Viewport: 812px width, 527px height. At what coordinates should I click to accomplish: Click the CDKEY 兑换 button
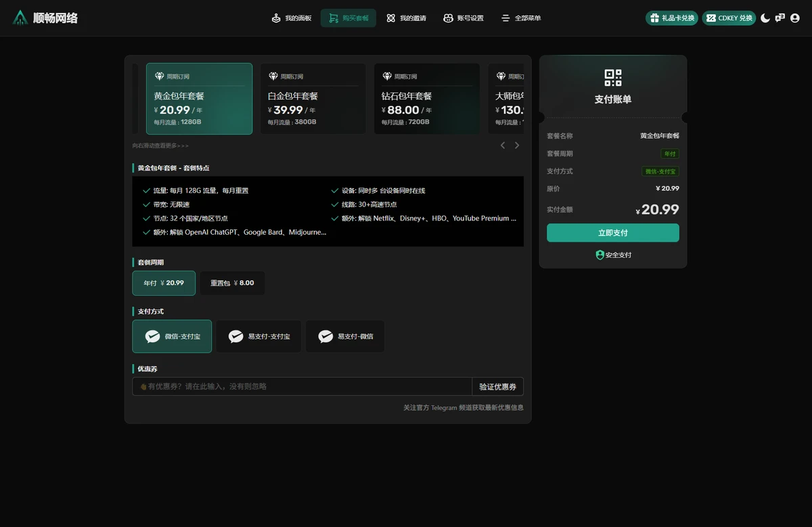point(729,18)
